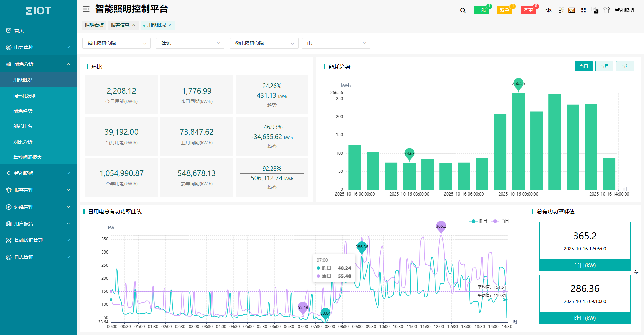The width and height of the screenshot is (644, 335).
Task: Open the 建筑 dropdown
Action: pyautogui.click(x=190, y=43)
